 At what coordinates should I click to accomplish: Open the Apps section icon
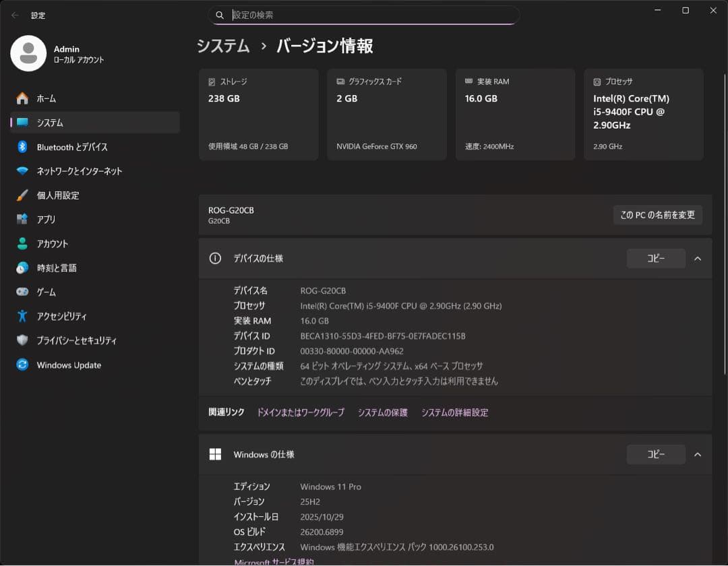(23, 220)
